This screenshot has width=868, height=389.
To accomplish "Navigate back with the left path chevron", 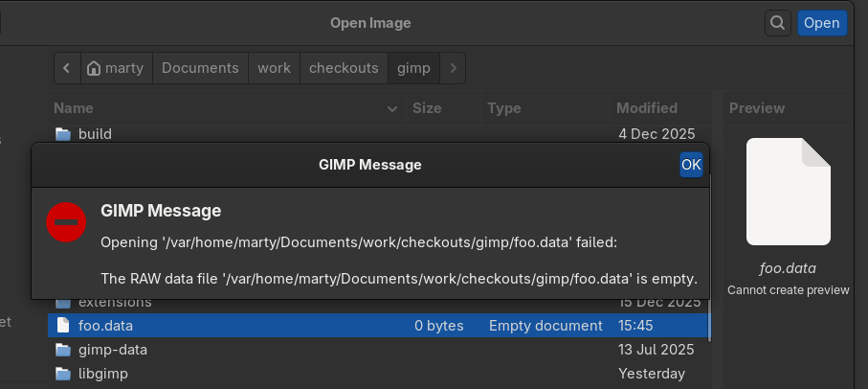I will pos(66,68).
